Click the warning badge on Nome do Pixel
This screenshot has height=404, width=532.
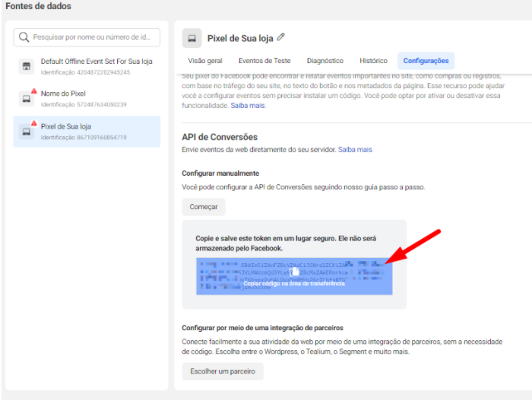pyautogui.click(x=34, y=91)
